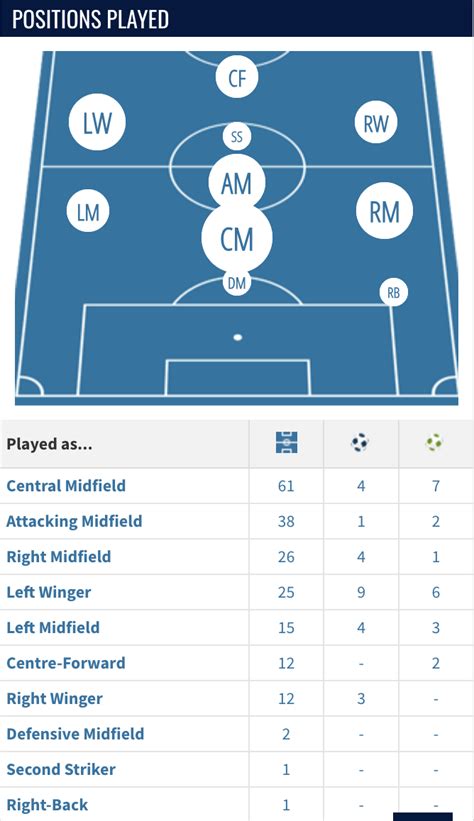Viewport: 474px width, 821px height.
Task: Open the Centre-Forward link
Action: pyautogui.click(x=66, y=663)
